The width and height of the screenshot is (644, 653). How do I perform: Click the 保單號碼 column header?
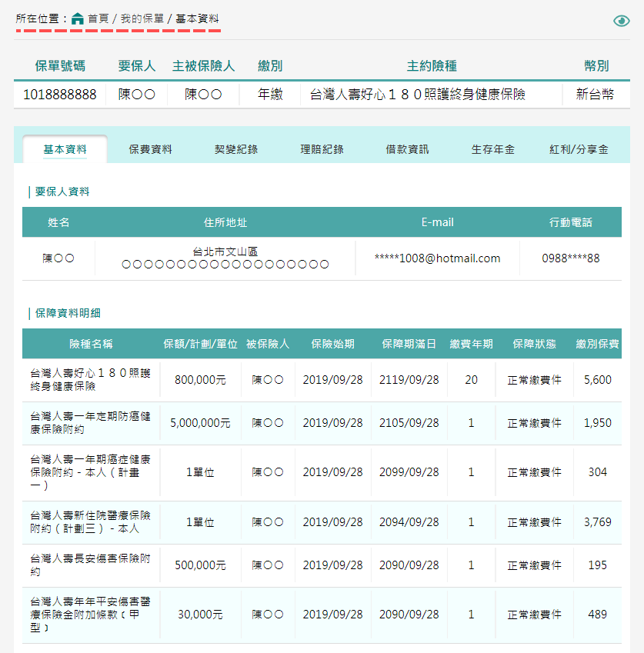[x=60, y=66]
